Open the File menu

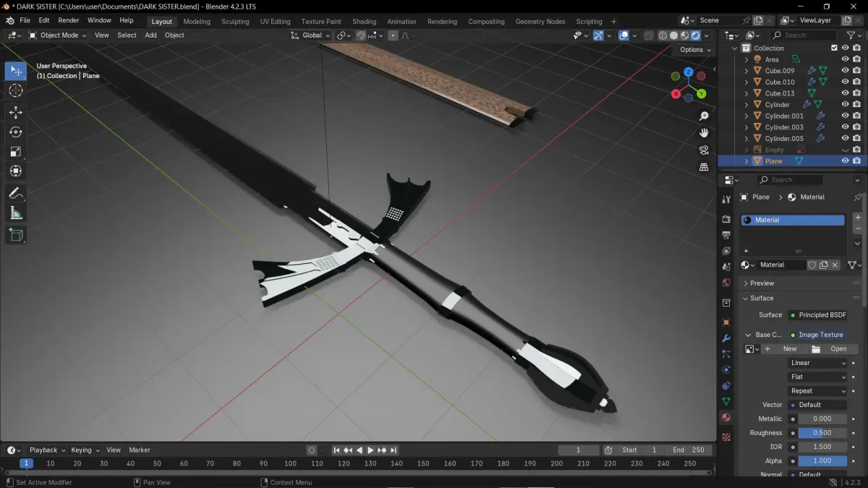coord(25,20)
